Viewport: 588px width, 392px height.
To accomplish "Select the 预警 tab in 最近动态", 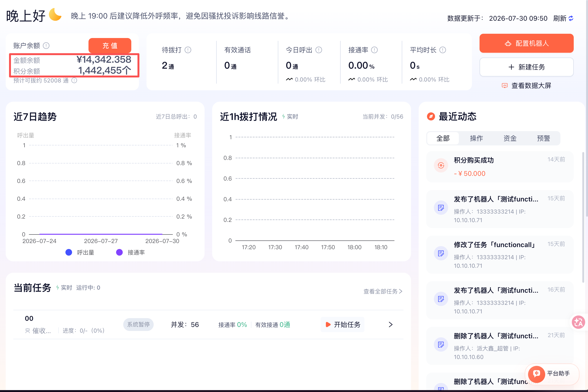I will point(544,138).
